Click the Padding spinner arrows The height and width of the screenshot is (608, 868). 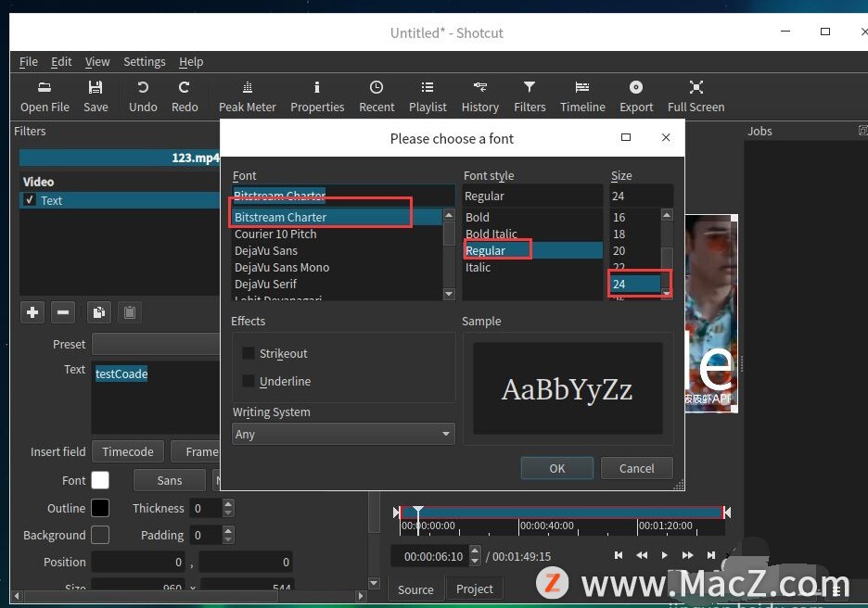(228, 535)
